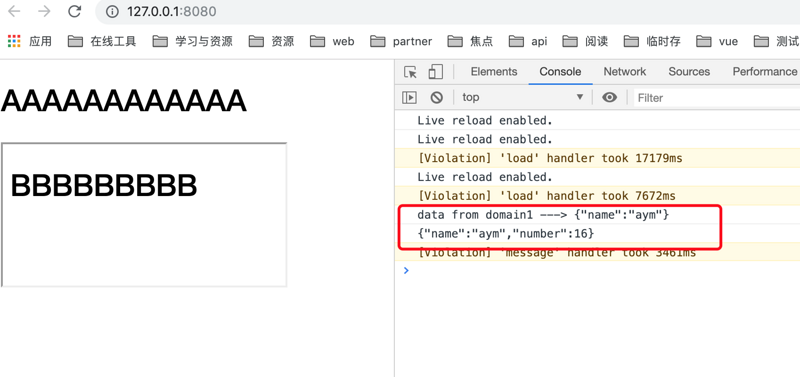This screenshot has height=377, width=800.
Task: Open JavaScript context dropdown 'top'
Action: [522, 97]
